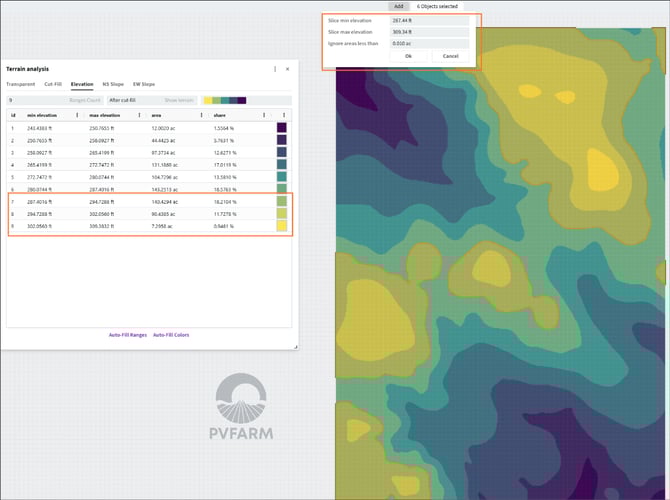
Task: Click the color swatch for range 4
Action: (282, 164)
